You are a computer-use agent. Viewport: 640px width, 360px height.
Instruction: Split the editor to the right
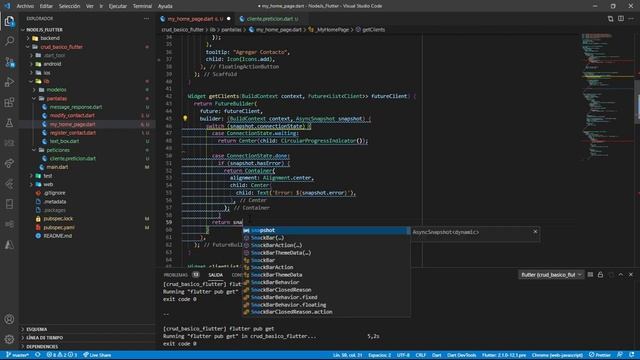pos(621,19)
